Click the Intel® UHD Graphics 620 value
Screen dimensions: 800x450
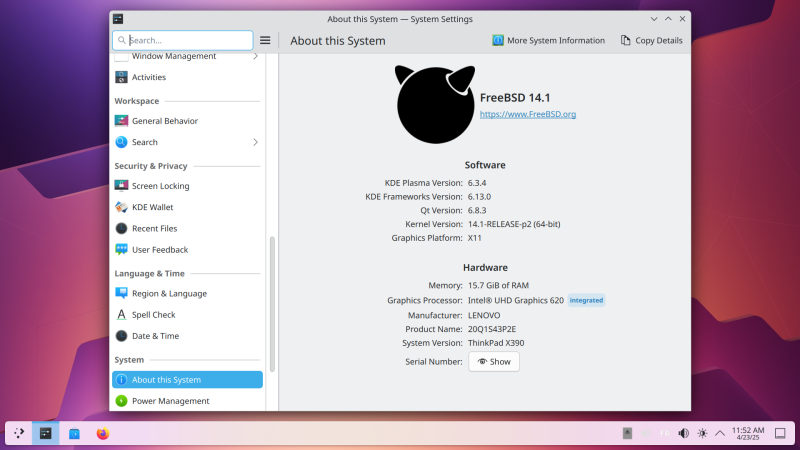(516, 301)
